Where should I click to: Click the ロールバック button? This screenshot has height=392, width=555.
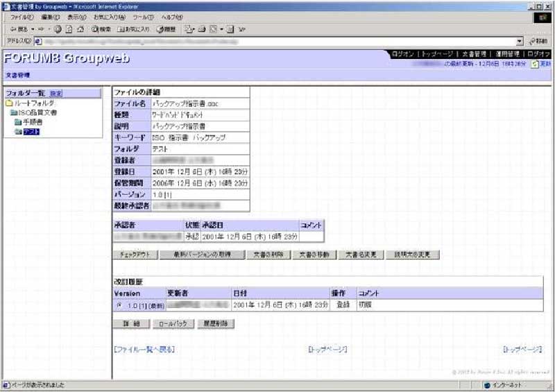point(173,323)
